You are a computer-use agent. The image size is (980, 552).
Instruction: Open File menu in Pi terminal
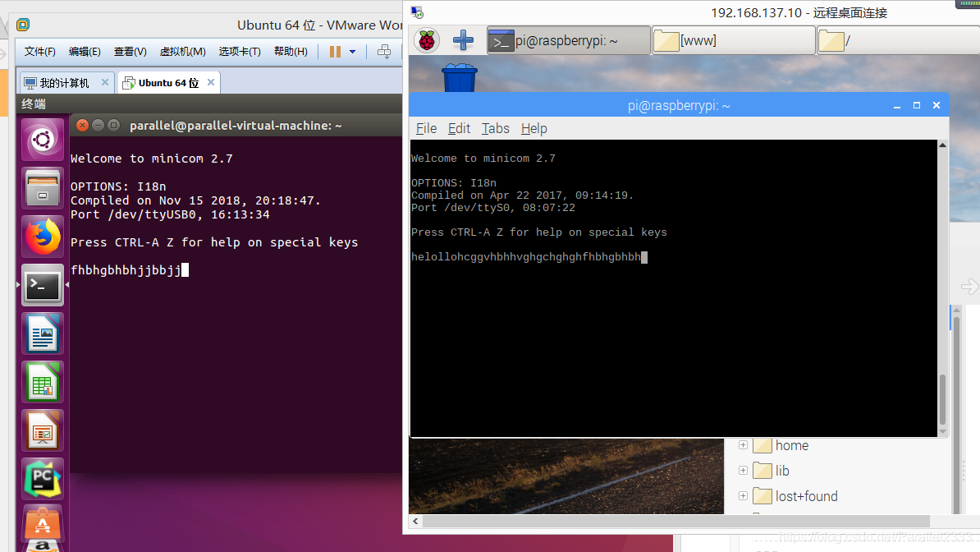[426, 128]
